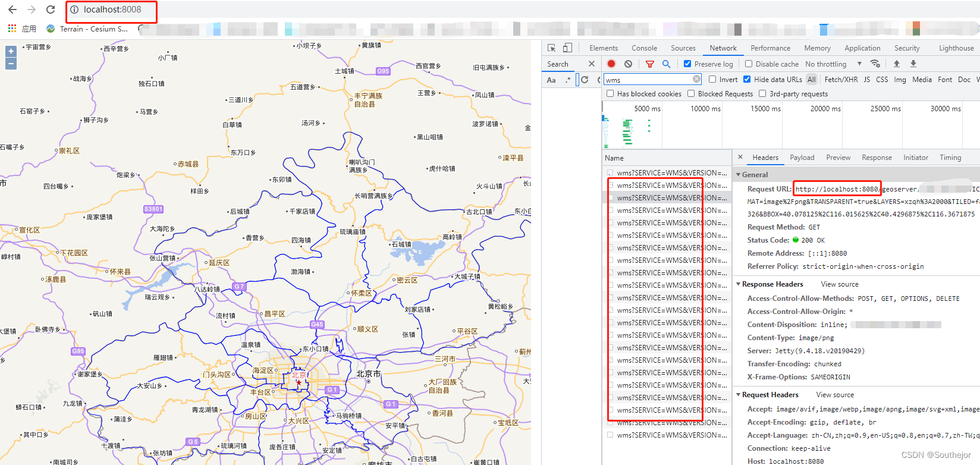
Task: Zoom out on the map
Action: (x=11, y=64)
